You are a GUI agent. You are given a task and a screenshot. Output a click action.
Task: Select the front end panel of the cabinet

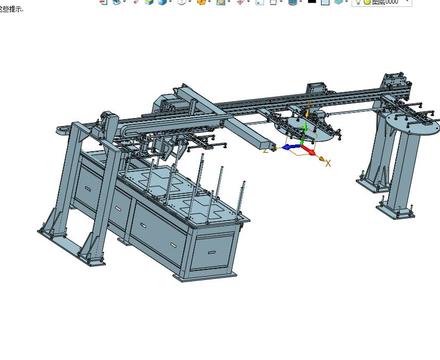(x=211, y=252)
